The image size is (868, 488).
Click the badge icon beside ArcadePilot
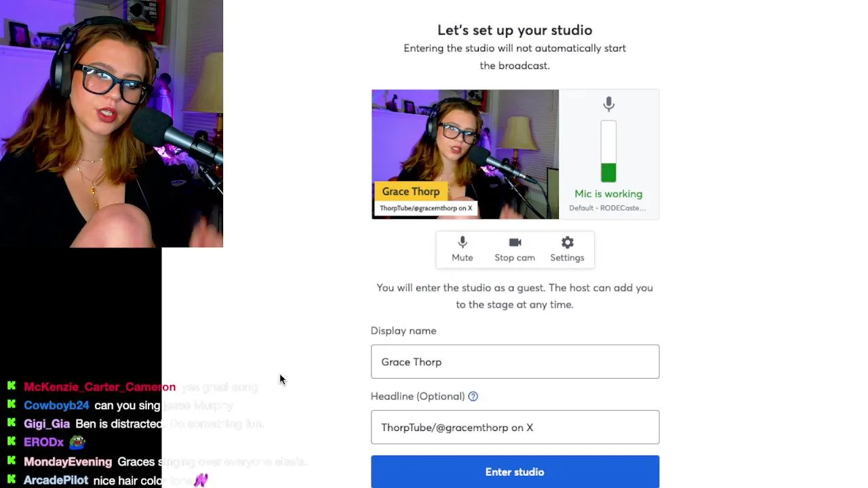(x=12, y=480)
